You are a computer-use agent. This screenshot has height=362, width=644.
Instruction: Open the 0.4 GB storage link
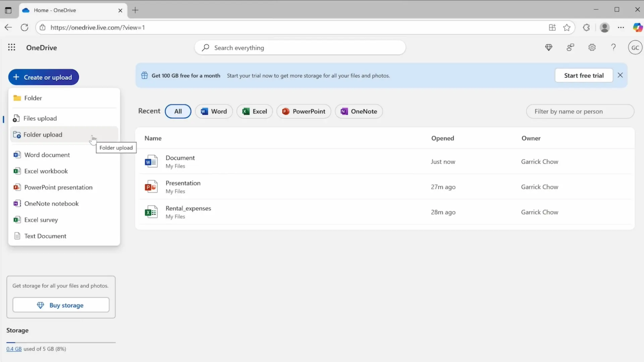[14, 349]
